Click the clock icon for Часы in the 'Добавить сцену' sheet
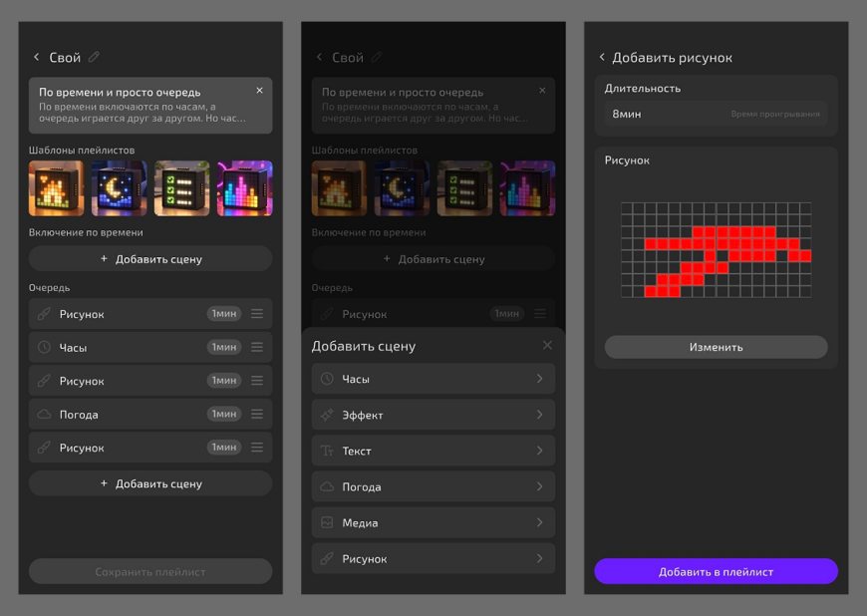This screenshot has width=867, height=616. click(x=327, y=379)
